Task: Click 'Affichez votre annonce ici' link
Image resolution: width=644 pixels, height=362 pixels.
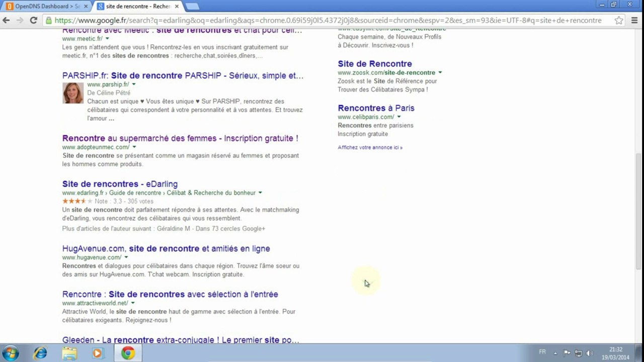Action: [370, 147]
